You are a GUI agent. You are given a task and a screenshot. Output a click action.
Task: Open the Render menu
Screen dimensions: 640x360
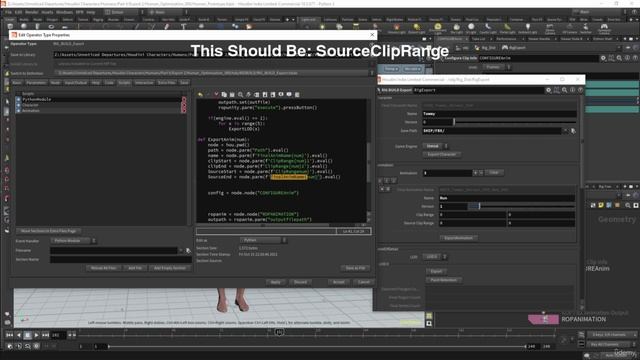pyautogui.click(x=32, y=12)
